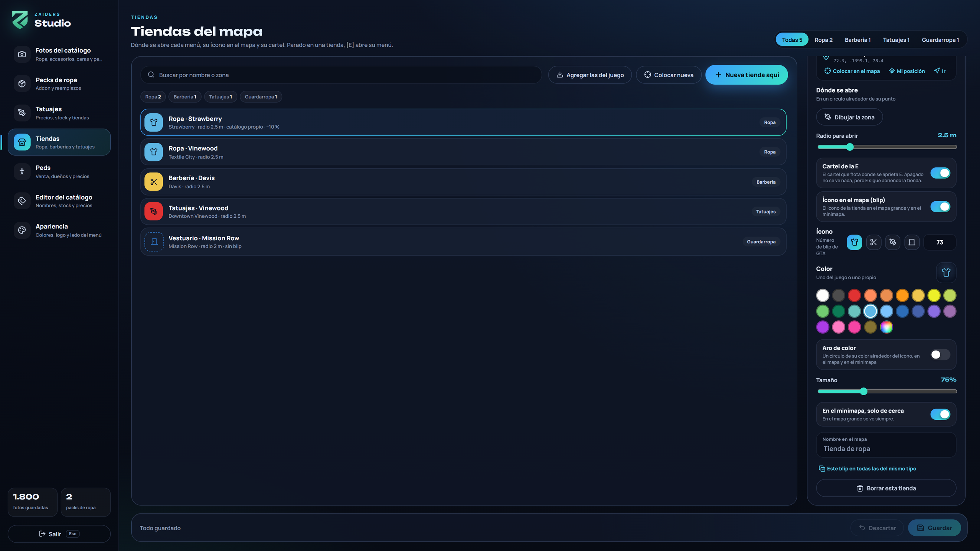The height and width of the screenshot is (551, 980).
Task: Click Colocar en el mapa link
Action: pyautogui.click(x=852, y=71)
